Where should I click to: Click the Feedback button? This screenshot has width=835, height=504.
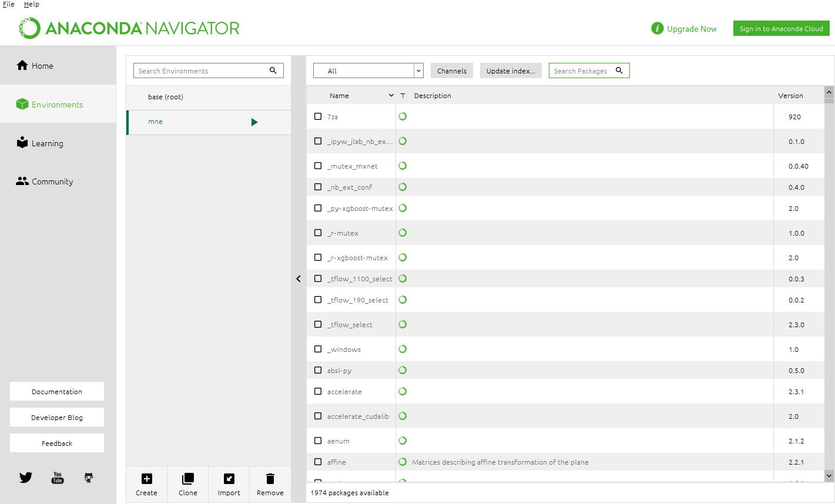click(x=57, y=443)
